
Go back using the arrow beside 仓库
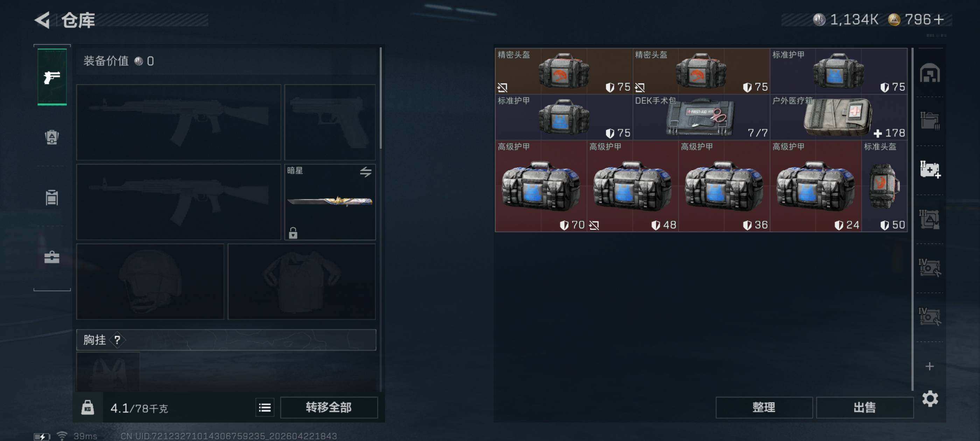42,20
